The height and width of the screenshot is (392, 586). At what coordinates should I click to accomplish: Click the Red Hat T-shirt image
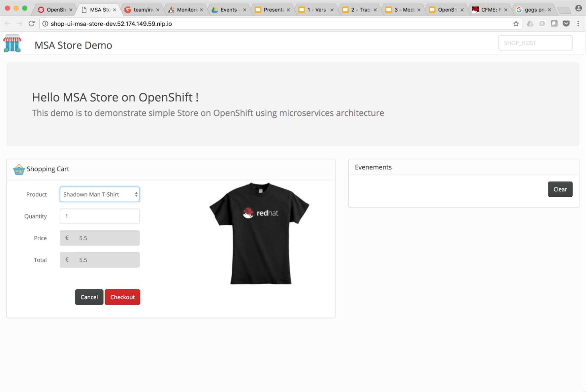(259, 233)
